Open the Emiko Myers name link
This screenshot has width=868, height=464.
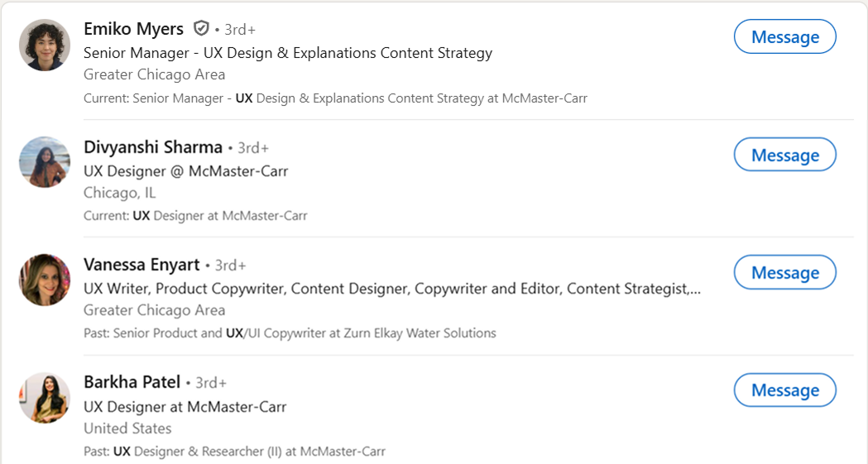pyautogui.click(x=133, y=29)
